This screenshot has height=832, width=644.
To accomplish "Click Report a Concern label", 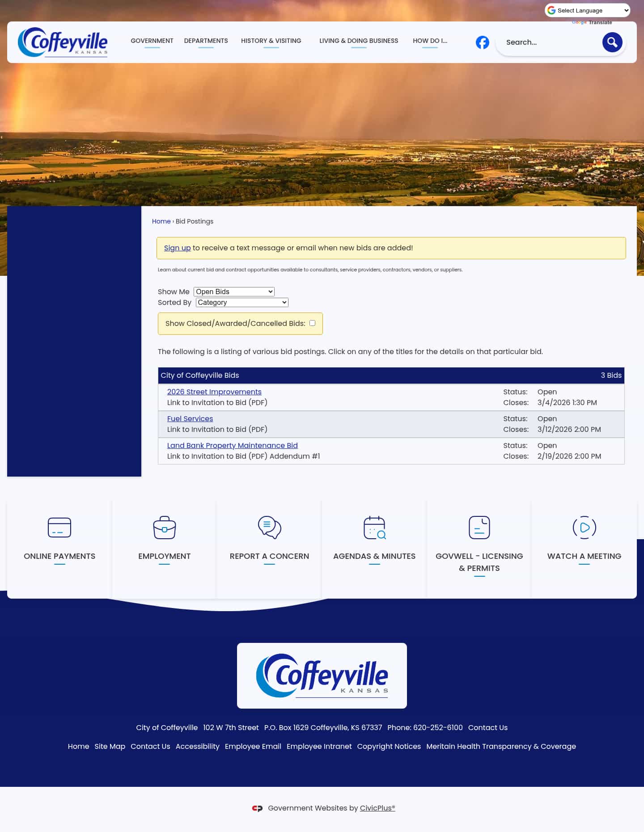I will click(x=269, y=556).
